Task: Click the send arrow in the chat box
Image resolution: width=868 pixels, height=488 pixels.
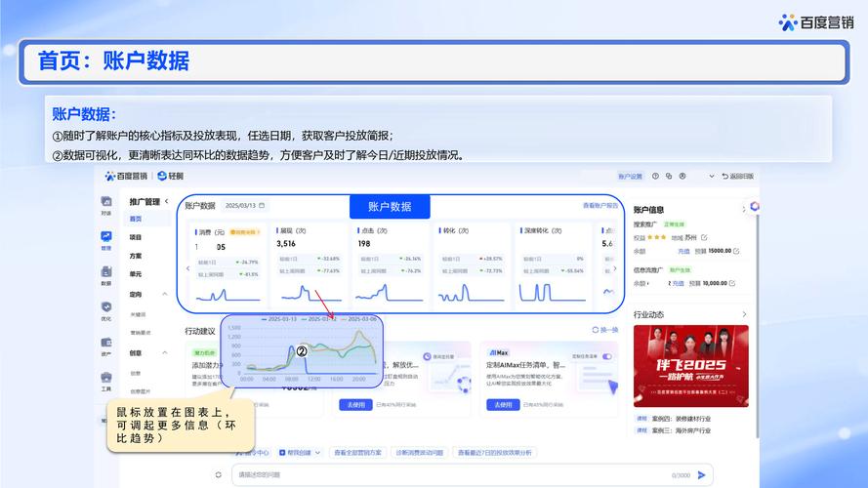Action: (x=701, y=474)
